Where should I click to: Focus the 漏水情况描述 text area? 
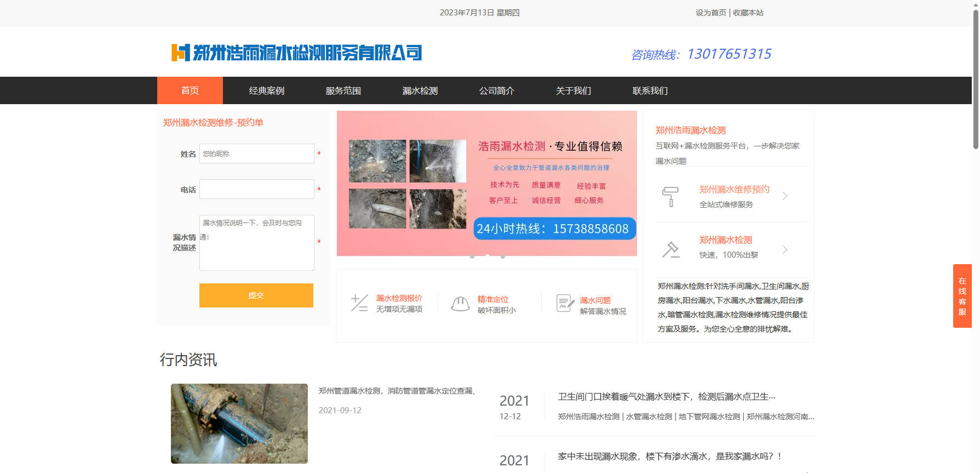tap(257, 243)
